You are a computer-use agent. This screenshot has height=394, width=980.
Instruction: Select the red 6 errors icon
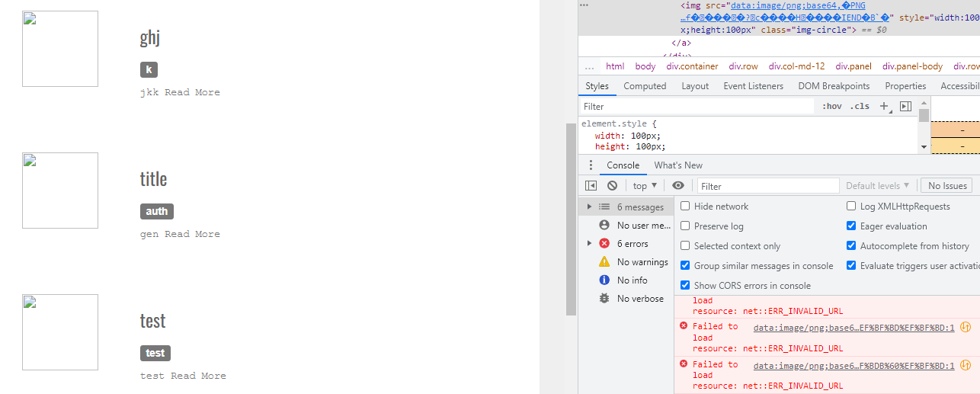coord(604,244)
